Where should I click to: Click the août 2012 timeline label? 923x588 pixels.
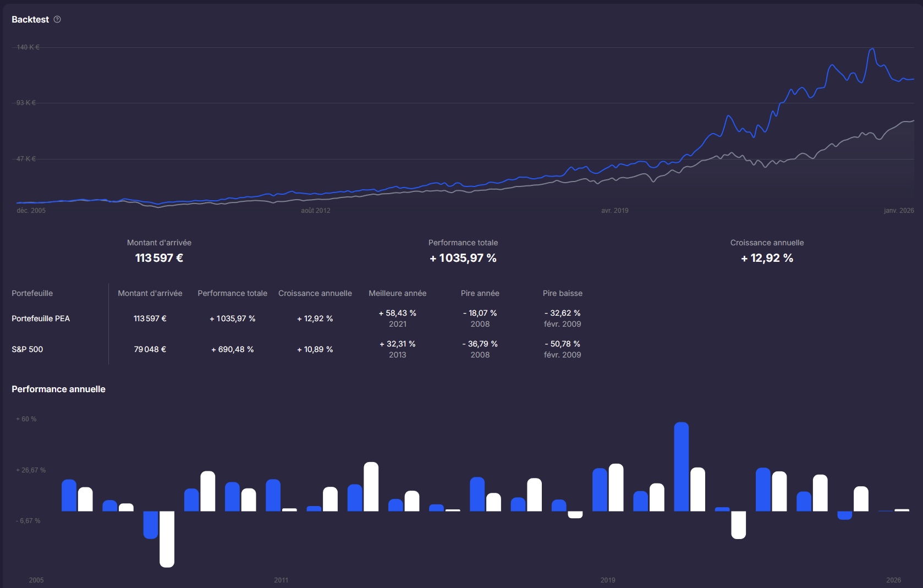point(315,211)
